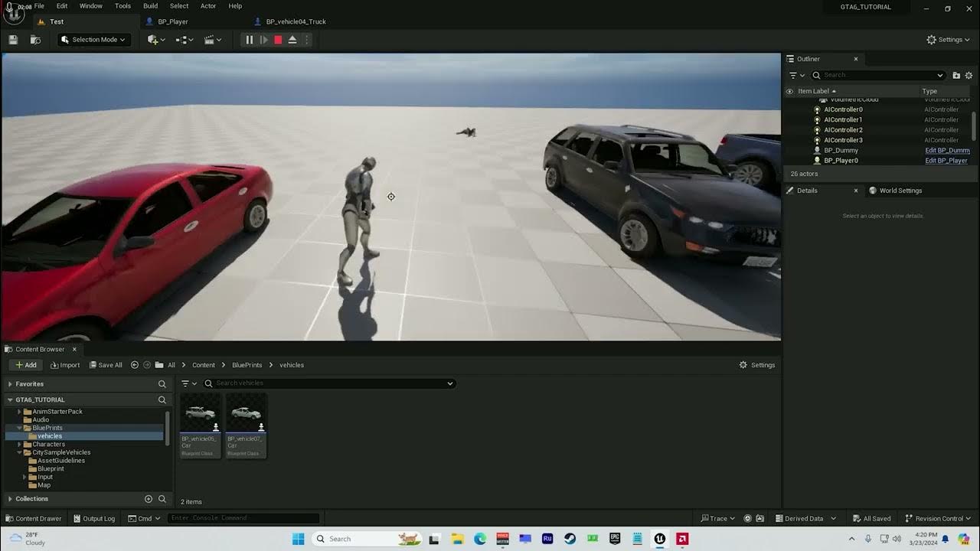The image size is (980, 551).
Task: Select BP_Dummy actor in the Outliner
Action: 841,151
